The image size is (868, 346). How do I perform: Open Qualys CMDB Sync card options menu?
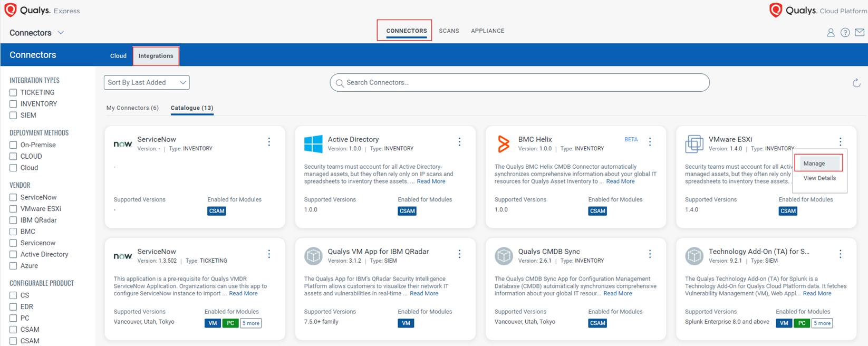(650, 254)
